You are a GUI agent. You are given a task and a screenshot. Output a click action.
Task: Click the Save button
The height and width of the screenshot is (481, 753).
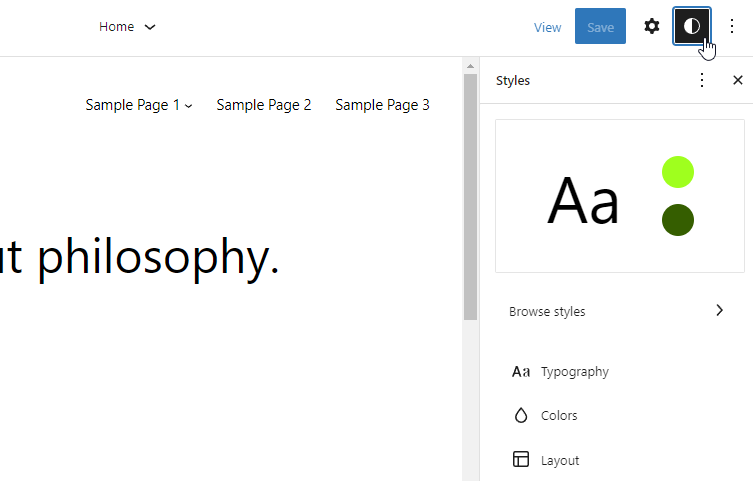(x=600, y=26)
